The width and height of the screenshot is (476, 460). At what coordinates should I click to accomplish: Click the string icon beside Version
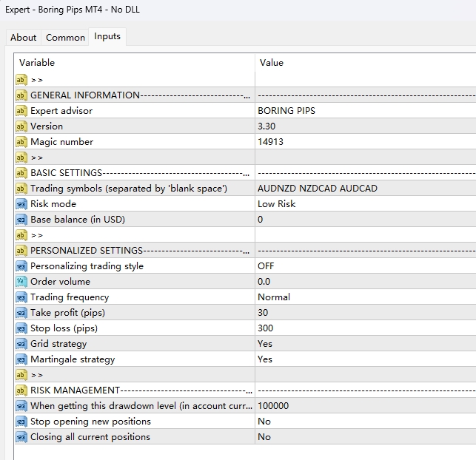(21, 126)
